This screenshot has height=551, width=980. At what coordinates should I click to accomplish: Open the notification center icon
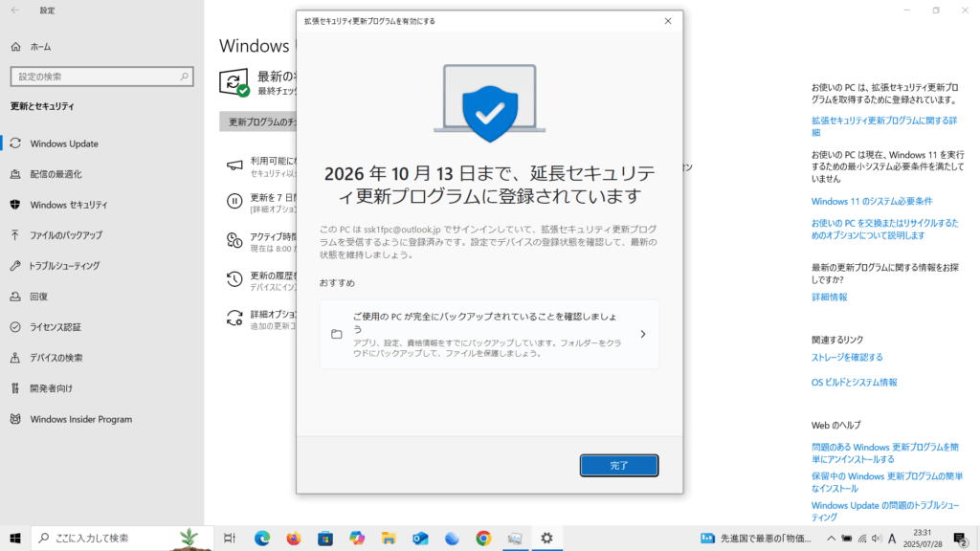[x=961, y=539]
